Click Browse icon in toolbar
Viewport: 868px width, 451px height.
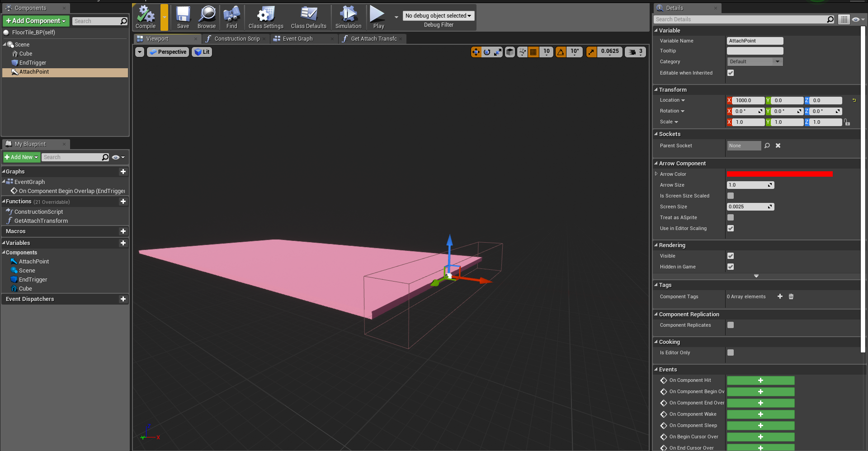point(207,17)
